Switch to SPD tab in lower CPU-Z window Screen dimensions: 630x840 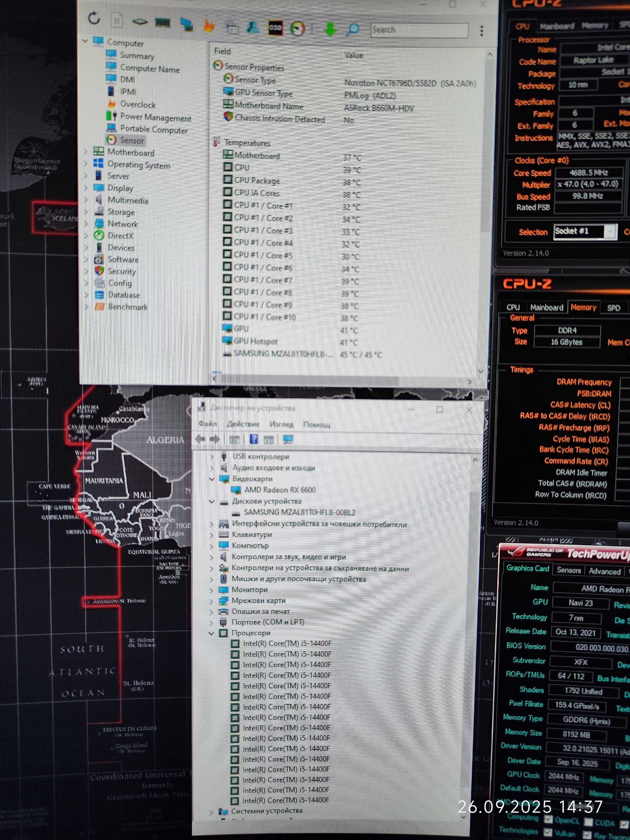(x=613, y=308)
